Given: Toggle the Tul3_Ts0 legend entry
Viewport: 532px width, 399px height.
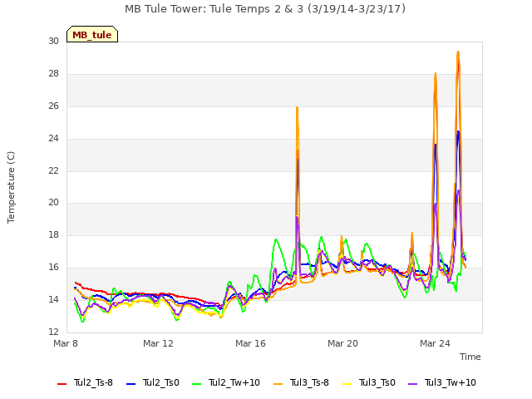Looking at the screenshot, I should (369, 382).
